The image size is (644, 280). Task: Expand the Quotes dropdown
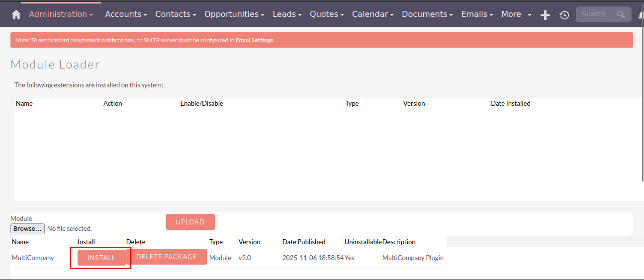(x=327, y=14)
